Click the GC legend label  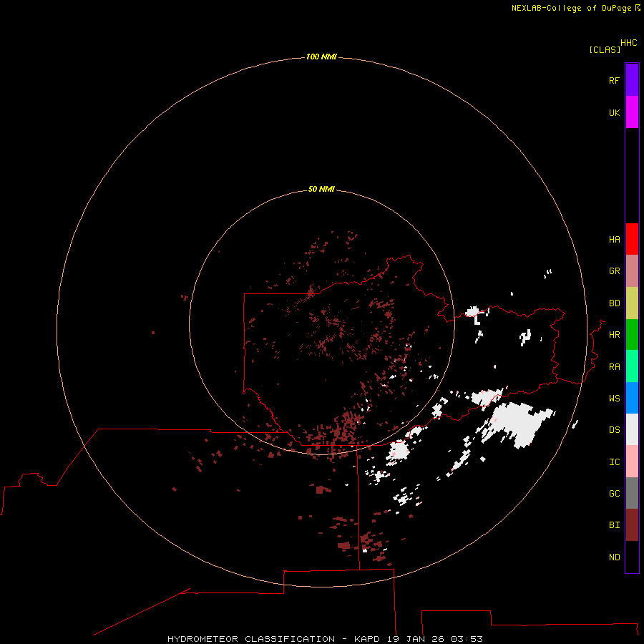pos(615,494)
